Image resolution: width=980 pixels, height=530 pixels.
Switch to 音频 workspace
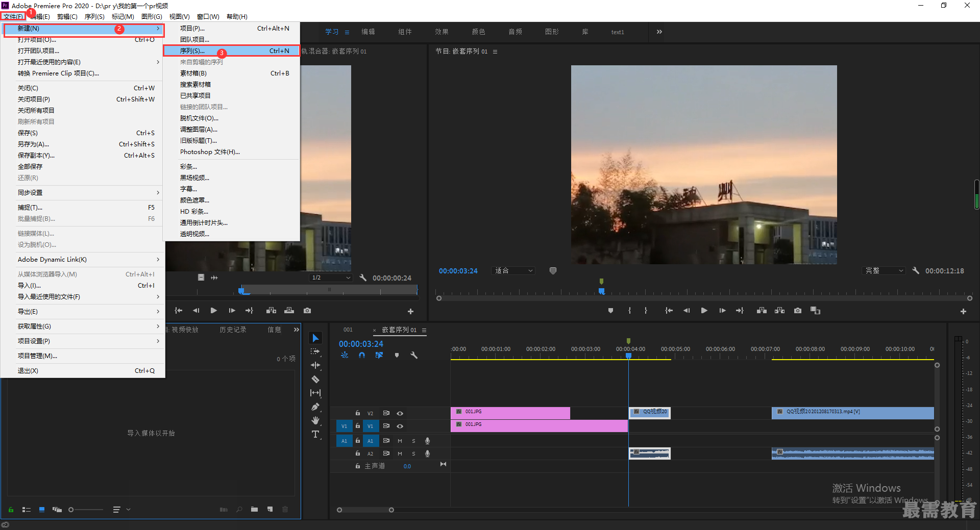tap(515, 32)
